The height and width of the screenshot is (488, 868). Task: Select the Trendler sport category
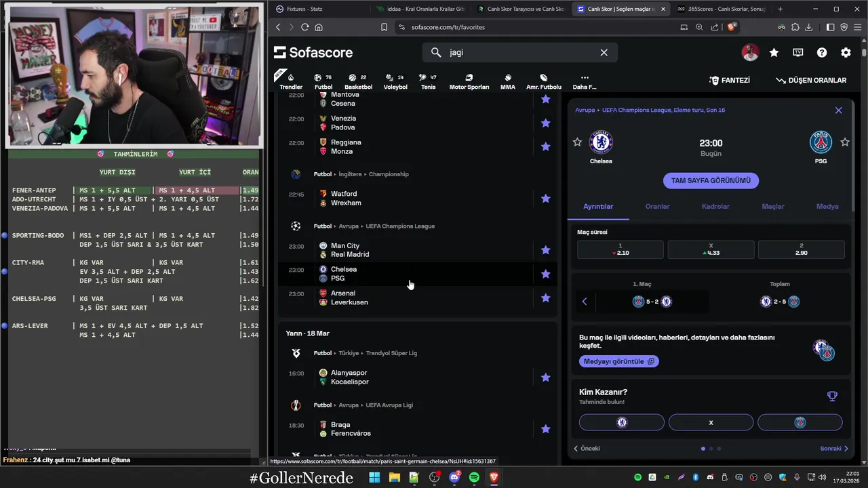291,81
